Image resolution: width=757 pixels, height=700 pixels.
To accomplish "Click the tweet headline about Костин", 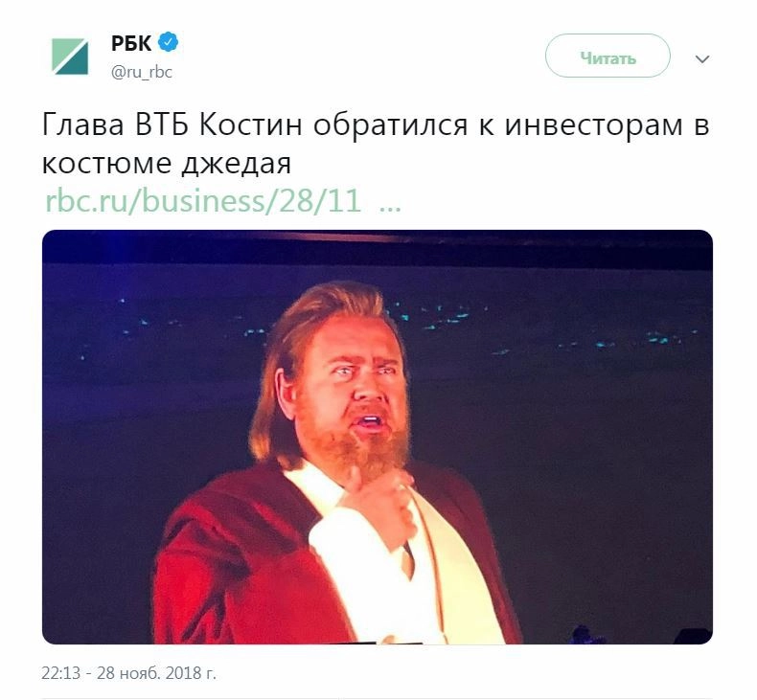I will pyautogui.click(x=375, y=144).
